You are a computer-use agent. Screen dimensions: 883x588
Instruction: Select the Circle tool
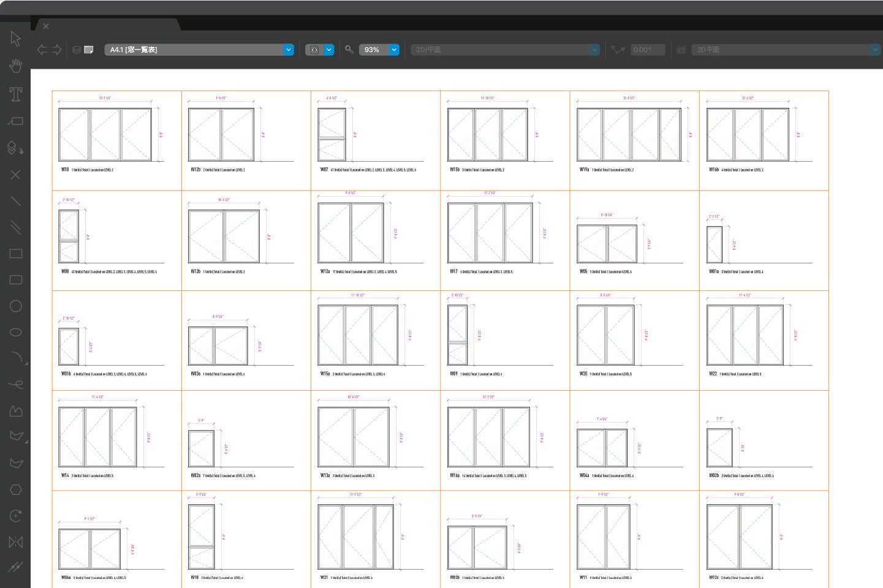point(16,306)
